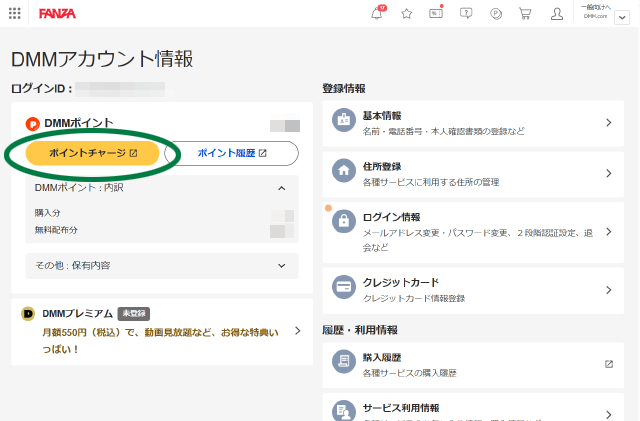This screenshot has width=640, height=421.
Task: Click 未登録 badge next to DMMプレミアム
Action: point(134,314)
